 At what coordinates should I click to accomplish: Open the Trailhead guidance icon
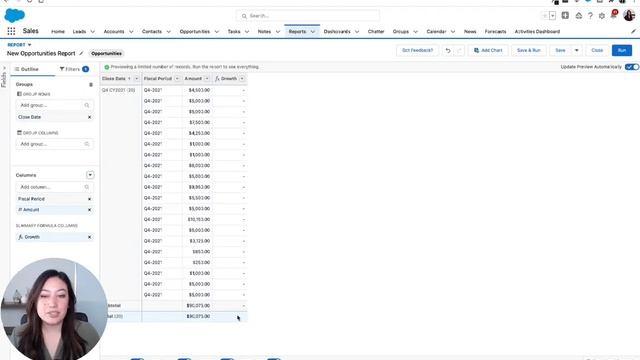579,16
